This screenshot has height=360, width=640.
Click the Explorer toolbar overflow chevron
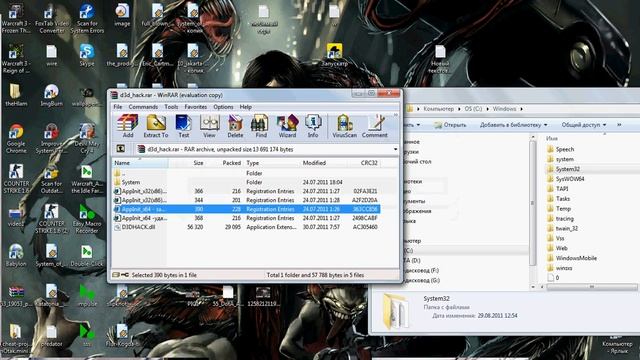pyautogui.click(x=619, y=125)
